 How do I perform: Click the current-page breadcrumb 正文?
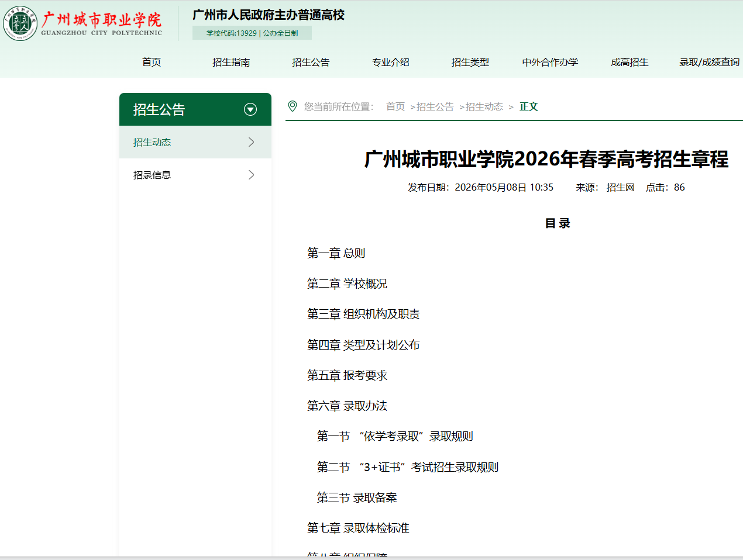(x=529, y=106)
